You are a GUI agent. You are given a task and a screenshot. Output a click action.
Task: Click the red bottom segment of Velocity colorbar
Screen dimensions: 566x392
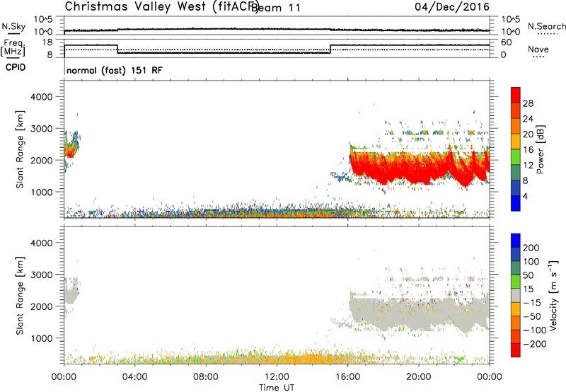click(516, 350)
